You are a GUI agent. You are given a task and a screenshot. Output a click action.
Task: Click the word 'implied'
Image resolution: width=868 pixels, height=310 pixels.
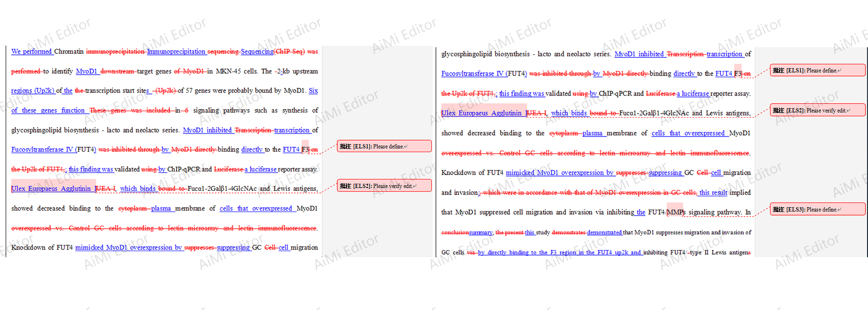pos(740,192)
